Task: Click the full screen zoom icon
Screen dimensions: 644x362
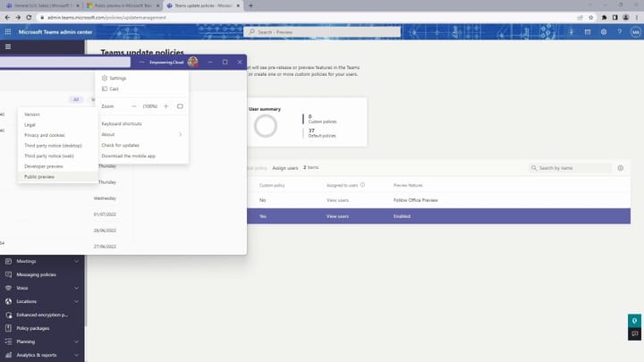Action: point(180,106)
